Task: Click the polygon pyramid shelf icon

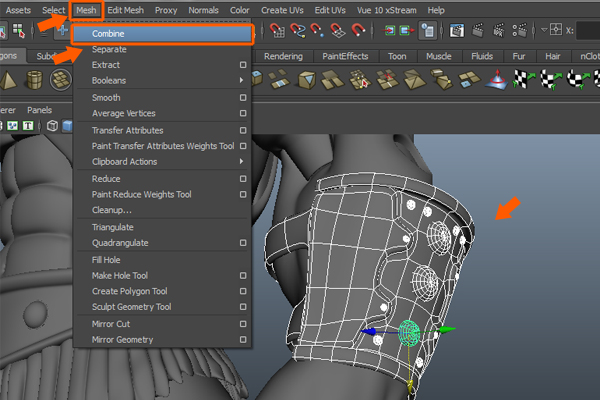Action: click(x=9, y=80)
